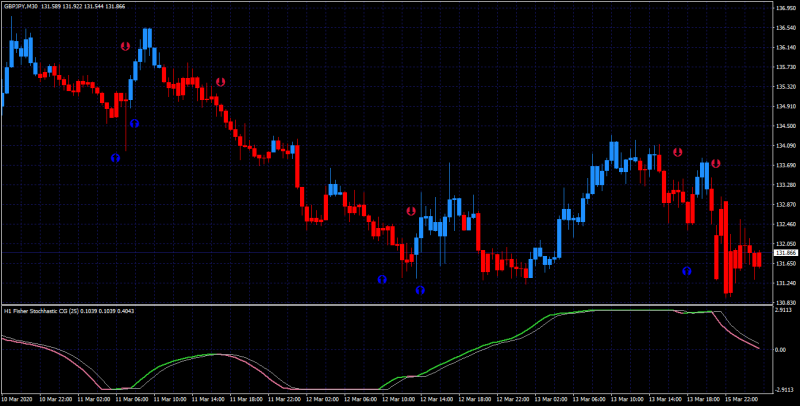This screenshot has height=406, width=800.
Task: Click the 2.9113 indicator upper level
Action: (785, 310)
